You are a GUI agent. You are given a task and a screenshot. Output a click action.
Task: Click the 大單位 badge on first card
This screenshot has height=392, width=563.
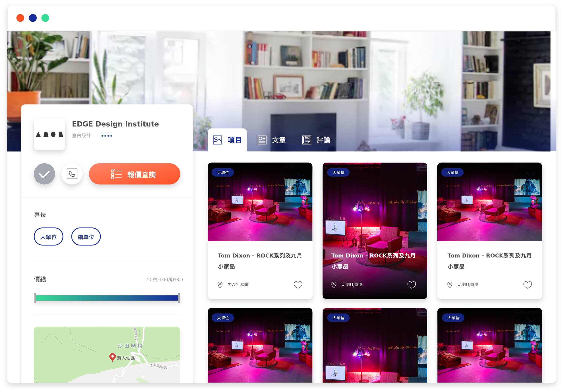pos(223,172)
